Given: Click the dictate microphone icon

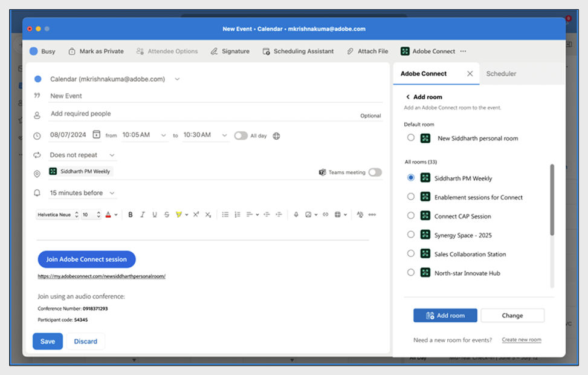Looking at the screenshot, I should 296,215.
